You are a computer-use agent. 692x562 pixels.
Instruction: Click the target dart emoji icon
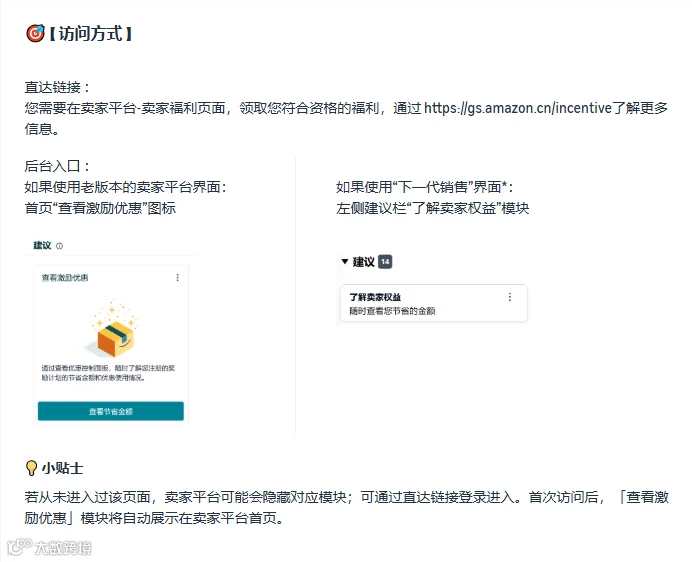35,33
